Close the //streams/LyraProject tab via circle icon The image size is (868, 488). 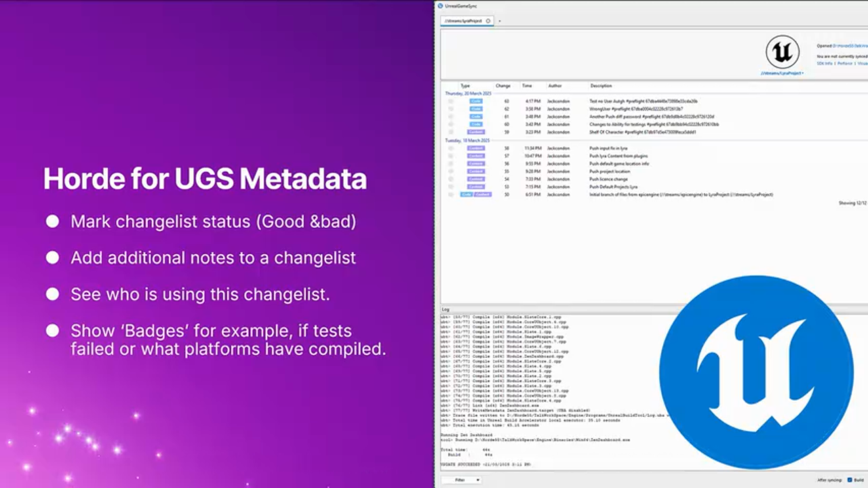click(x=488, y=21)
